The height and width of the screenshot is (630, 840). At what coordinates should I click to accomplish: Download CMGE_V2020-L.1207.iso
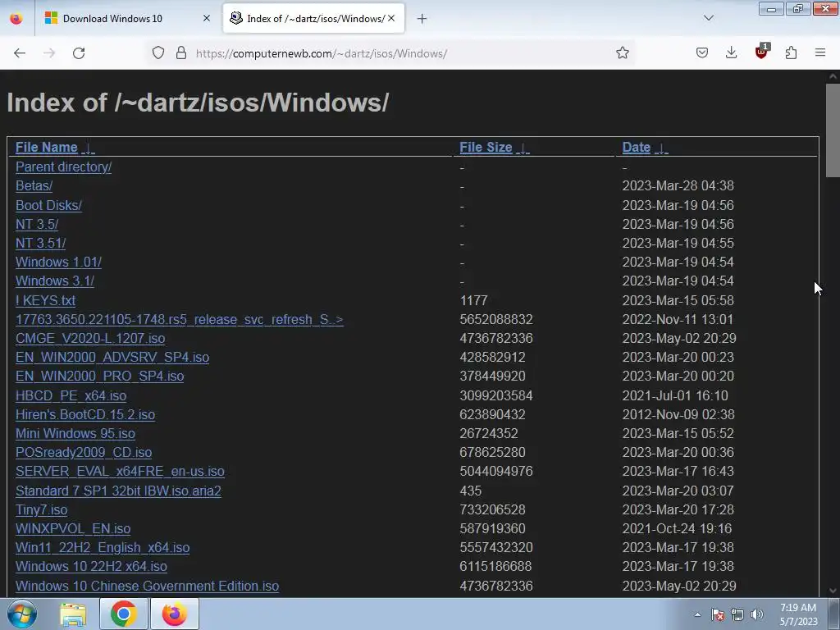[x=90, y=339]
